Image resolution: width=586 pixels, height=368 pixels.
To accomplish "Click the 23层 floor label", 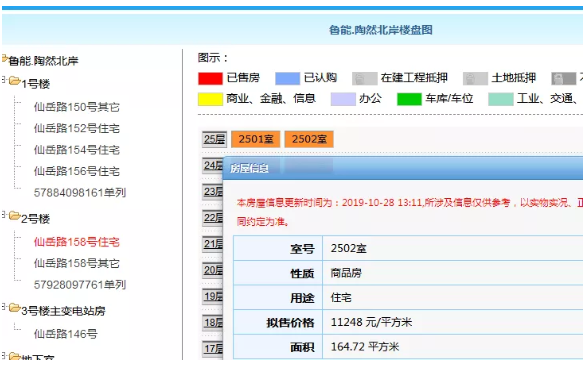I will 213,192.
